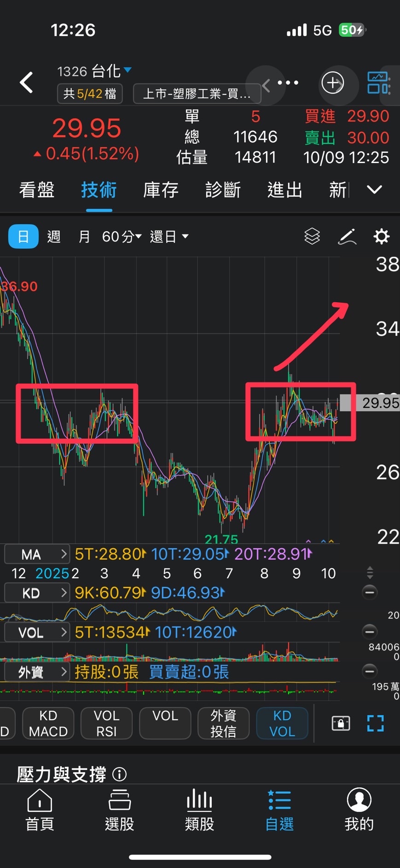Image resolution: width=400 pixels, height=868 pixels.
Task: Tap previous stock chevron
Action: 266,85
